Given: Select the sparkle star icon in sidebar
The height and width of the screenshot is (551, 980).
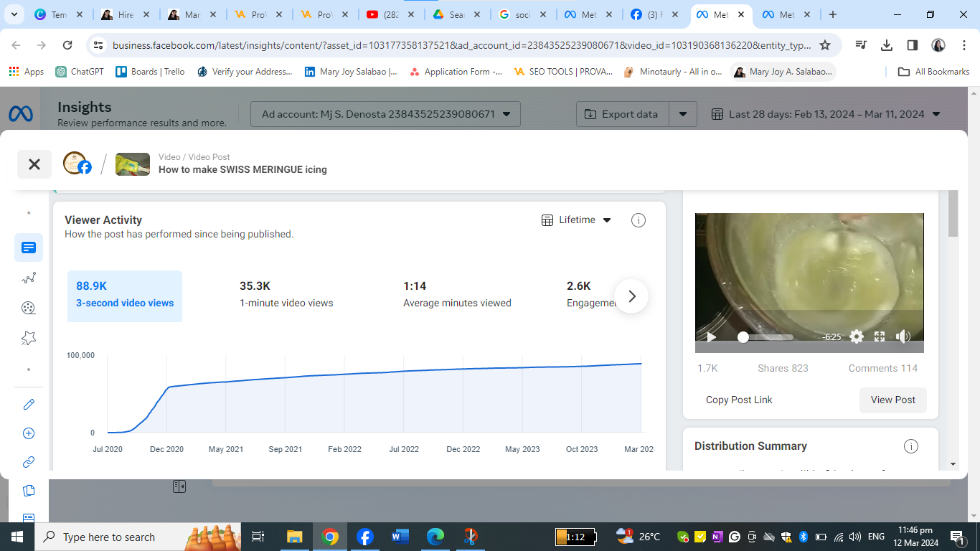Looking at the screenshot, I should click(x=29, y=338).
